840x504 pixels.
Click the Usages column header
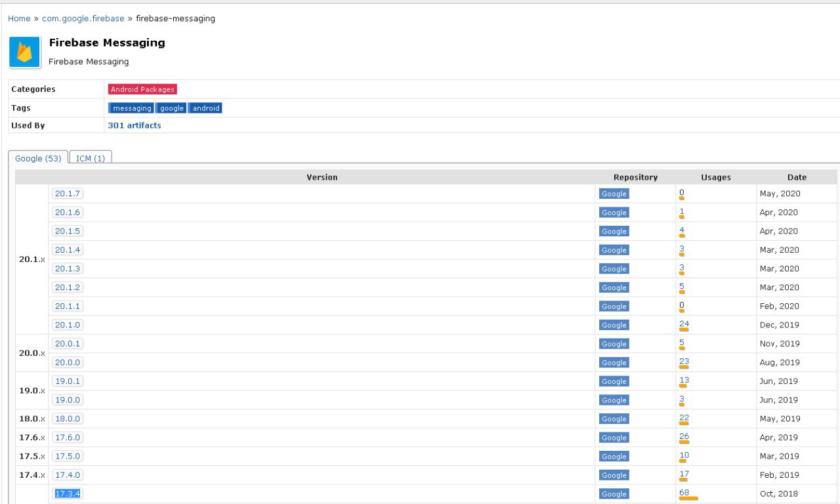(x=715, y=177)
